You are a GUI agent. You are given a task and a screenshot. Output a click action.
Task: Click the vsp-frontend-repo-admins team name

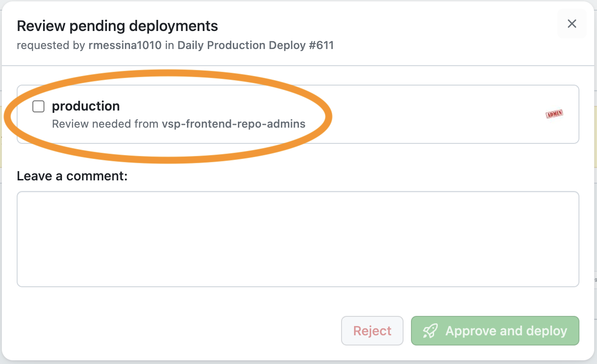click(233, 123)
